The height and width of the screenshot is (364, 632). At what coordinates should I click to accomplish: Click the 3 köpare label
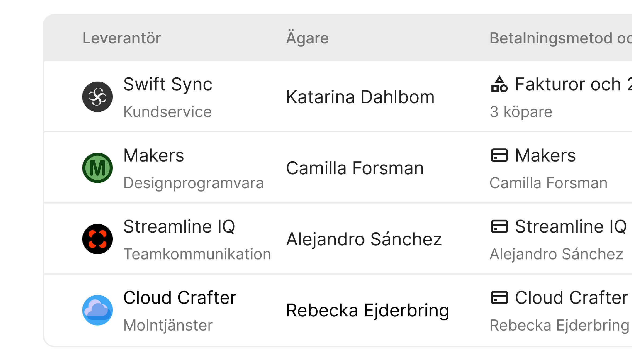[521, 112]
